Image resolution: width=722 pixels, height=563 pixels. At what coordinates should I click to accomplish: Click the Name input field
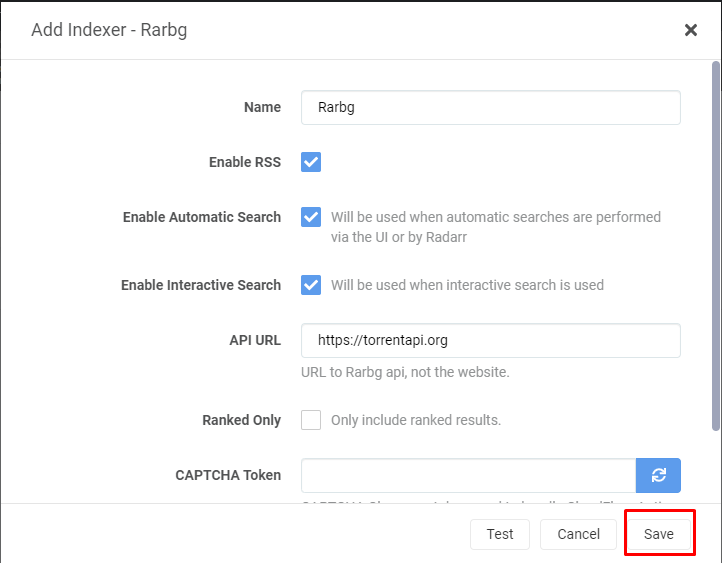pos(491,107)
